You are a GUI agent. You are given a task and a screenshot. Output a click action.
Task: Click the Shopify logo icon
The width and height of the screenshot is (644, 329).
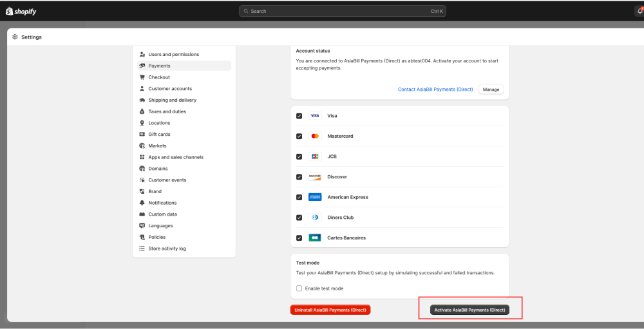[10, 11]
